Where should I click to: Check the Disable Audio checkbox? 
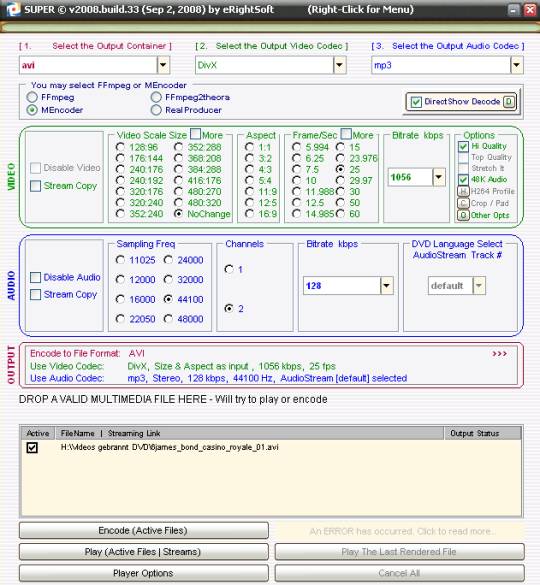point(35,277)
